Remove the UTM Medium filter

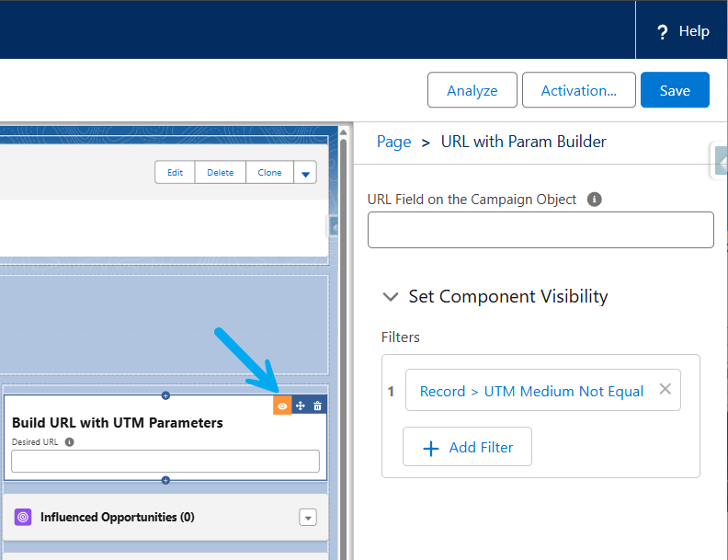665,389
